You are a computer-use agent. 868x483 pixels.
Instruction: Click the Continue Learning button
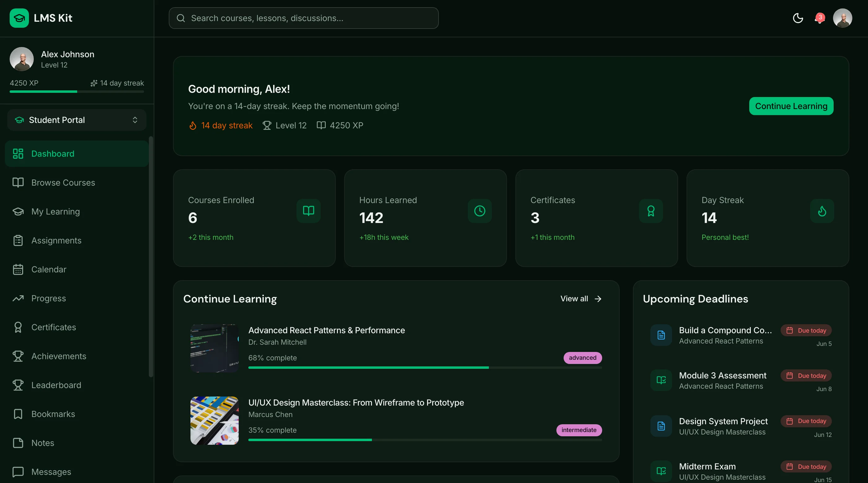791,106
